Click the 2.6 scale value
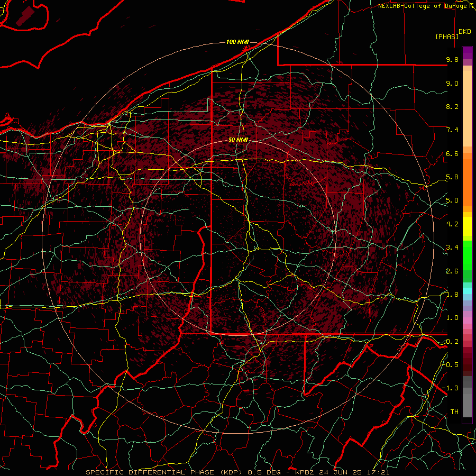This screenshot has width=476, height=476. coord(452,271)
